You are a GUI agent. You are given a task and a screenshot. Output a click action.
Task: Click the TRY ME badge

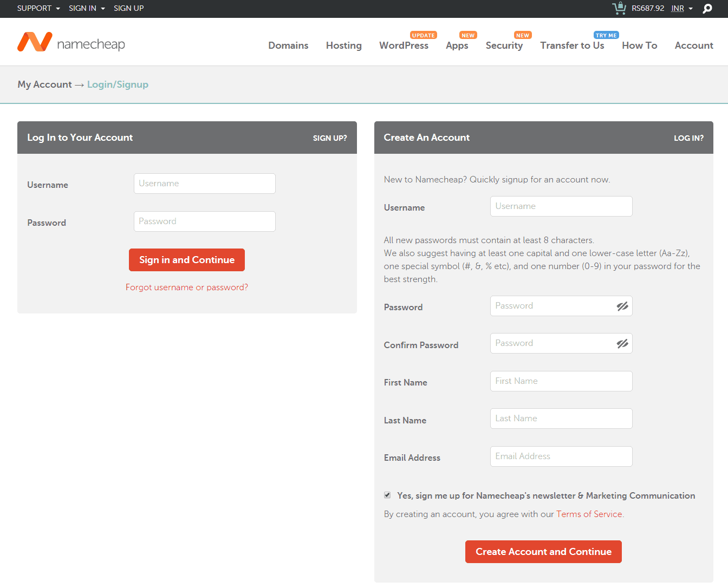pyautogui.click(x=606, y=35)
